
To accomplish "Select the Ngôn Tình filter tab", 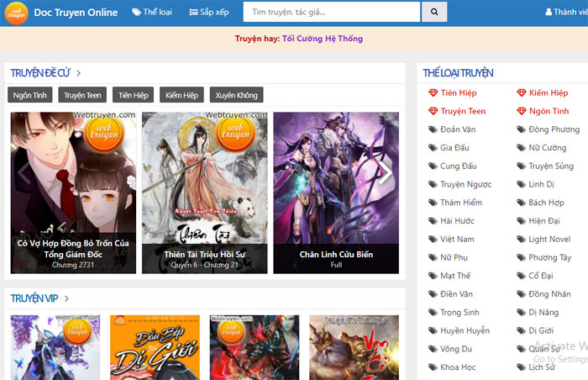I will tap(29, 95).
